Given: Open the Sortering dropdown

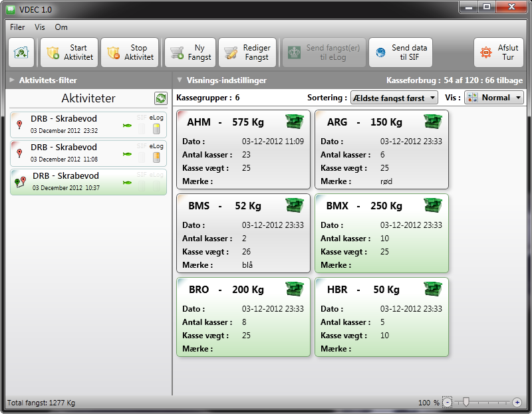Looking at the screenshot, I should click(x=394, y=98).
